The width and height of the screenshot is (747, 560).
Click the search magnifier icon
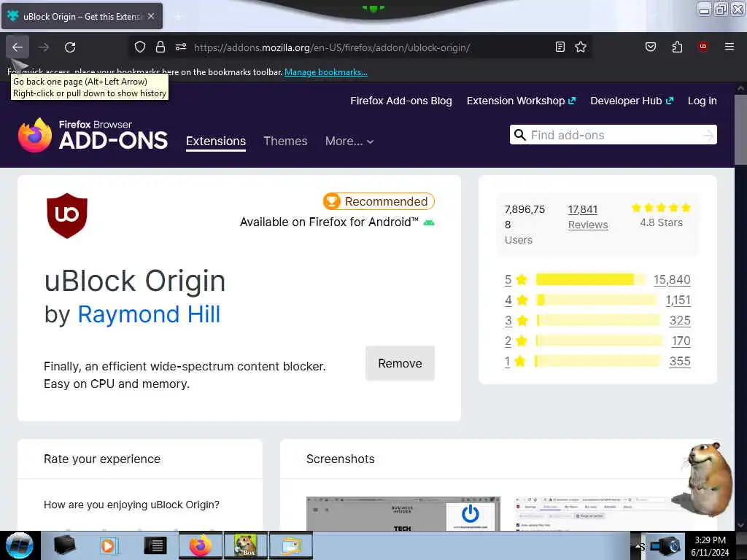click(x=520, y=135)
